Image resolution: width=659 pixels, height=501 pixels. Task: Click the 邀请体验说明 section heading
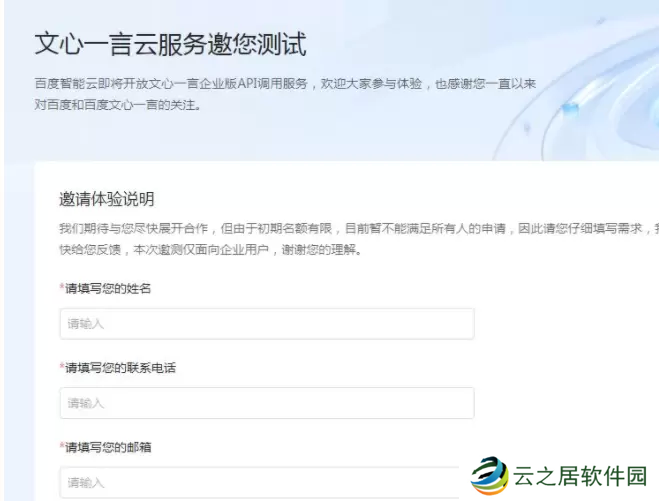click(107, 198)
